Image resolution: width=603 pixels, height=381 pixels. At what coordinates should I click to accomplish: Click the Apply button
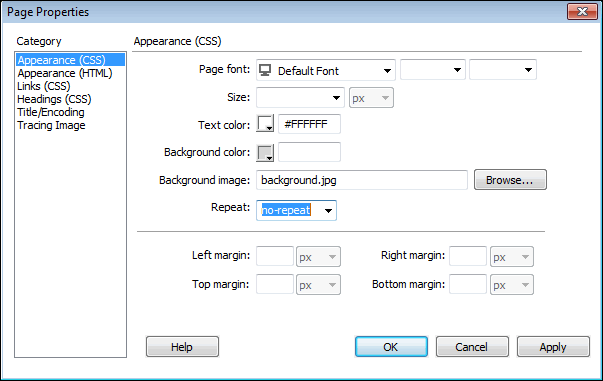click(553, 347)
